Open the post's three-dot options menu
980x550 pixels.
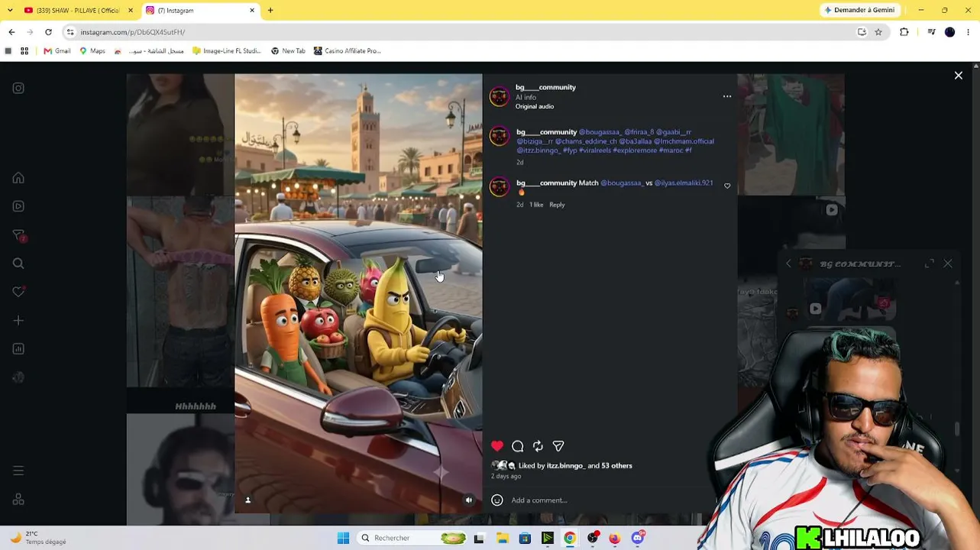[x=727, y=96]
